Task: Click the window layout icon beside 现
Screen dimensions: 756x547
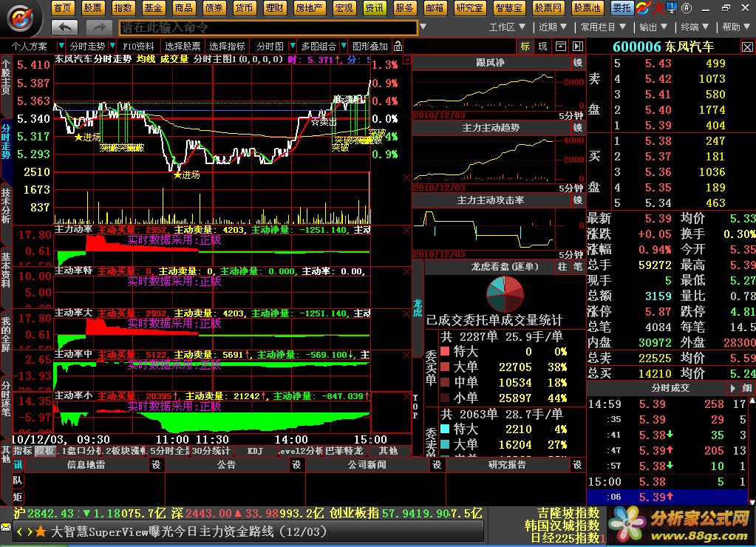Action: (561, 47)
